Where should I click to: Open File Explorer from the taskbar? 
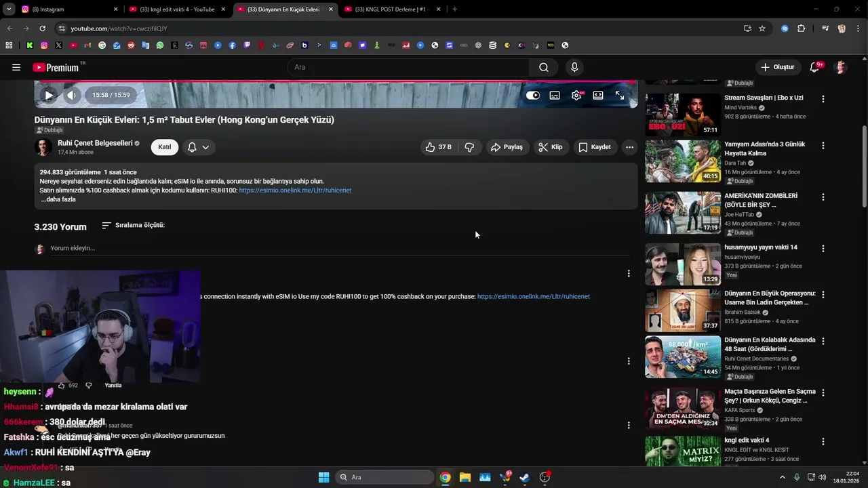[x=465, y=477]
